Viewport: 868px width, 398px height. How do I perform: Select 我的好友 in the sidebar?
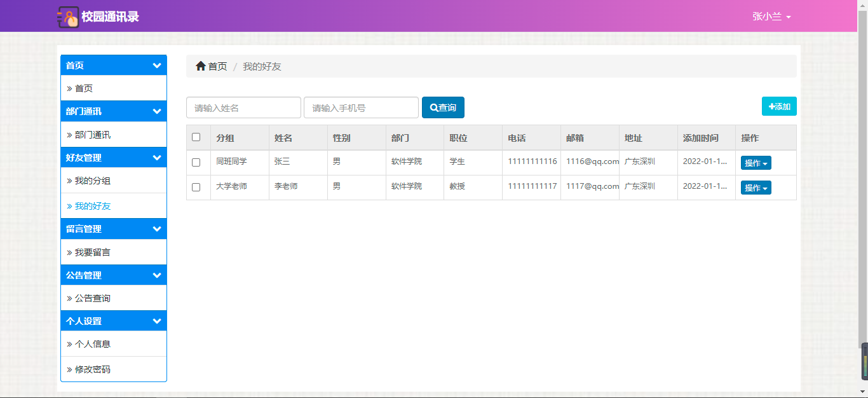click(114, 206)
